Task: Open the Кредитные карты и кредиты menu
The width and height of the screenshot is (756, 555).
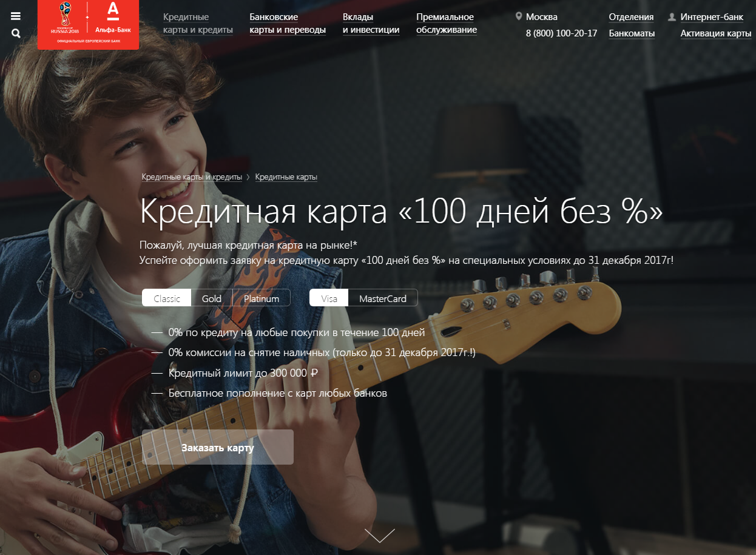Action: pyautogui.click(x=198, y=23)
